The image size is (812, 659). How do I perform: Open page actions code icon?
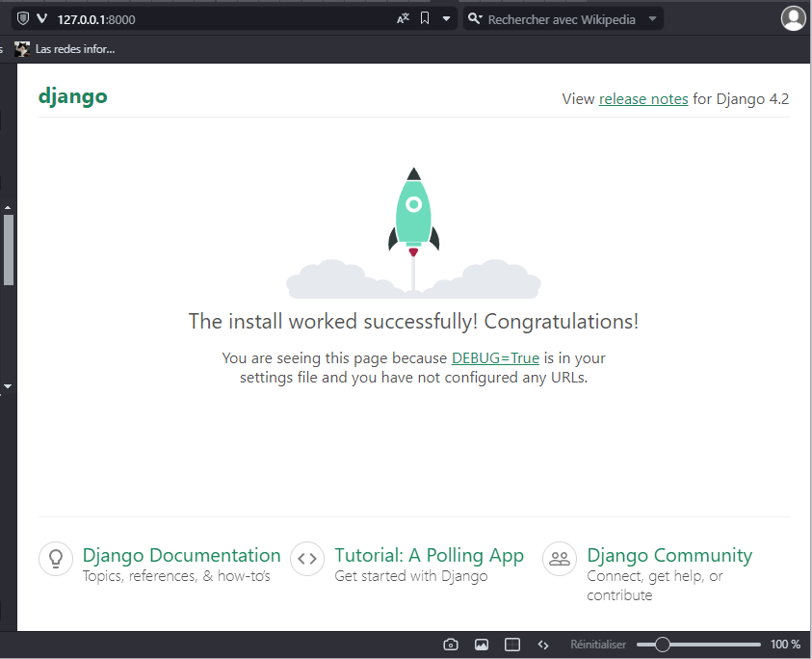(x=542, y=645)
